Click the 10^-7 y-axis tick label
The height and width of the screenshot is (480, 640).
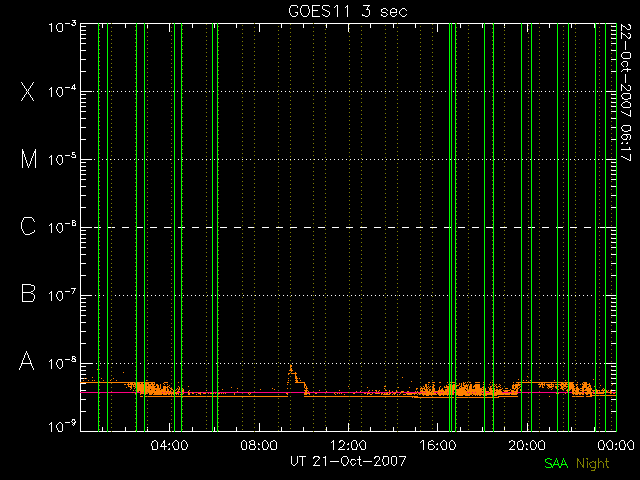[62, 296]
